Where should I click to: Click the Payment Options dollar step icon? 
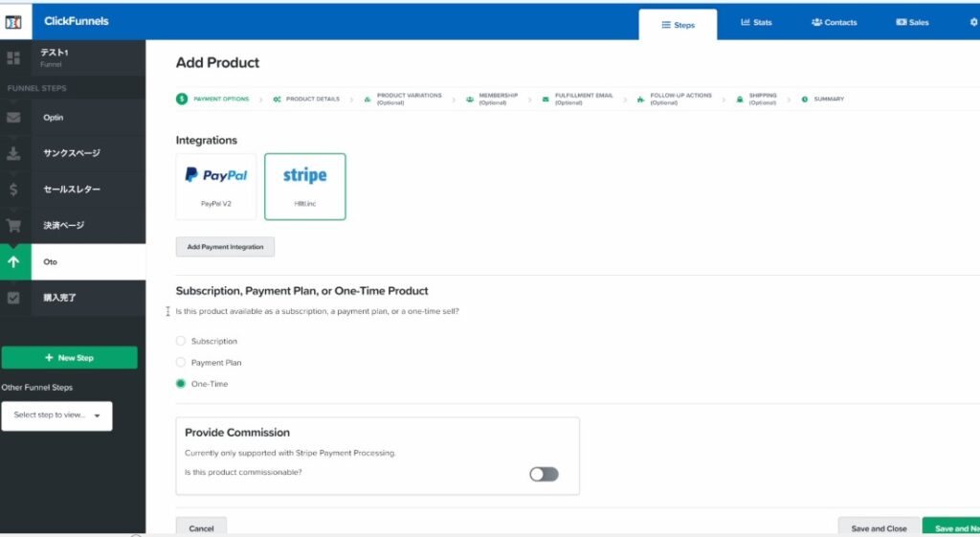point(182,99)
